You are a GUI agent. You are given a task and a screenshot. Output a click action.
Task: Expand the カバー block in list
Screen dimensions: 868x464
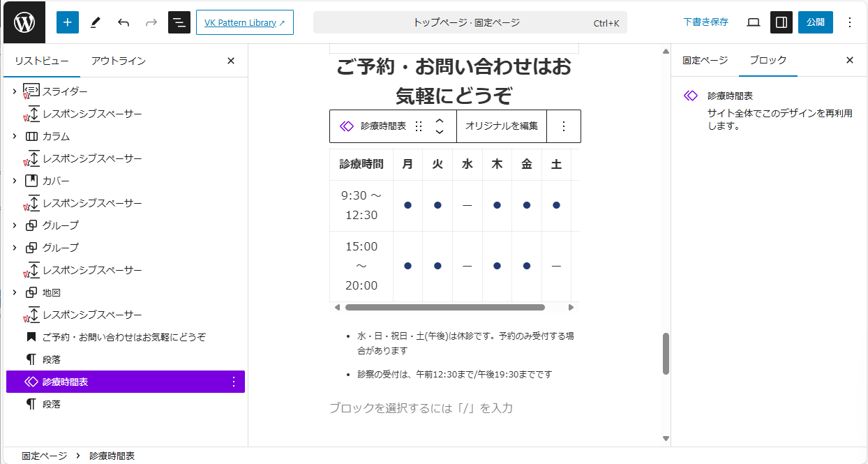14,181
